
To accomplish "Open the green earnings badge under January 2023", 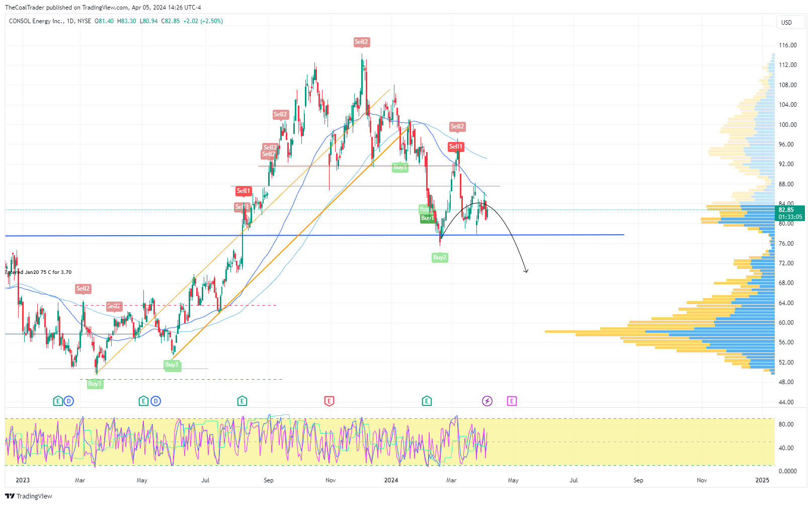I will tap(57, 401).
